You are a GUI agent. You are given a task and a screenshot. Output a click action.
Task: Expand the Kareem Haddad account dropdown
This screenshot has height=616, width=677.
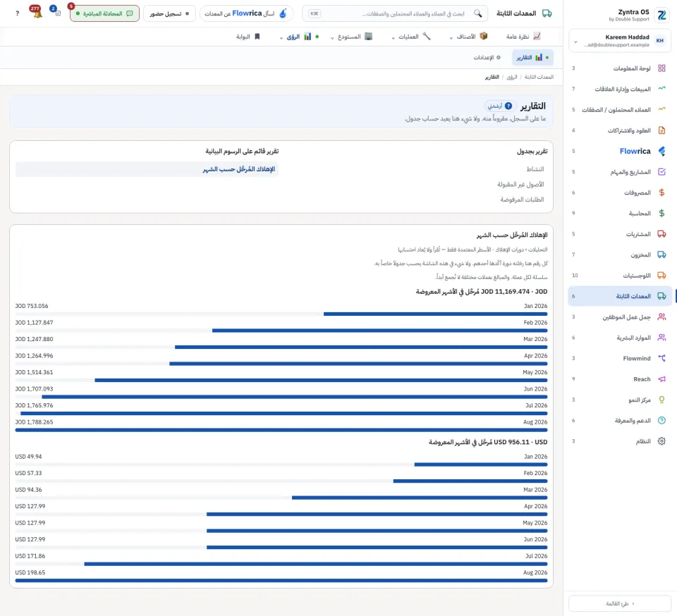(575, 42)
